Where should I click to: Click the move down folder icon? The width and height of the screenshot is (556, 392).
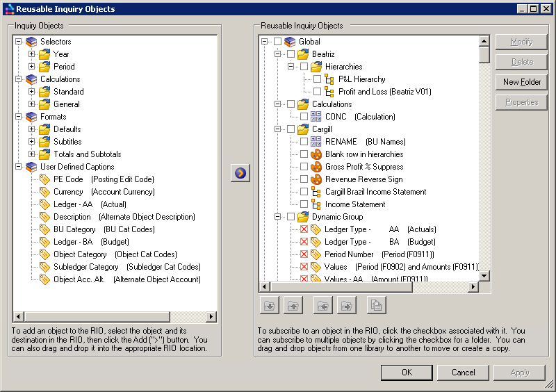[x=268, y=304]
